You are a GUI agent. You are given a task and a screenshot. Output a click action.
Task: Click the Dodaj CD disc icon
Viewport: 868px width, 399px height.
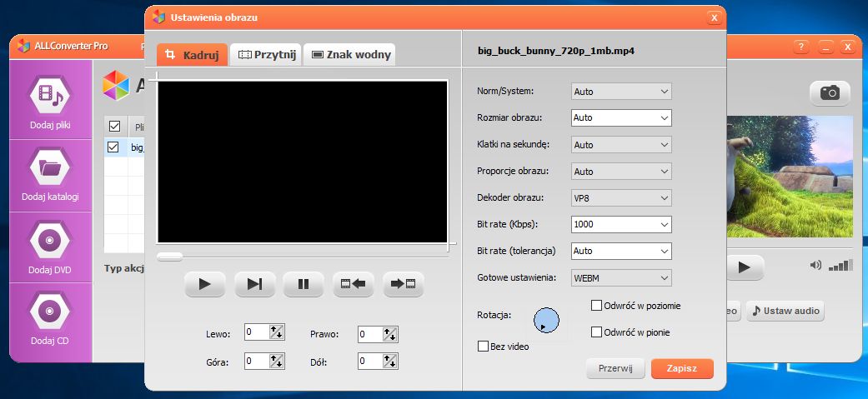[50, 311]
